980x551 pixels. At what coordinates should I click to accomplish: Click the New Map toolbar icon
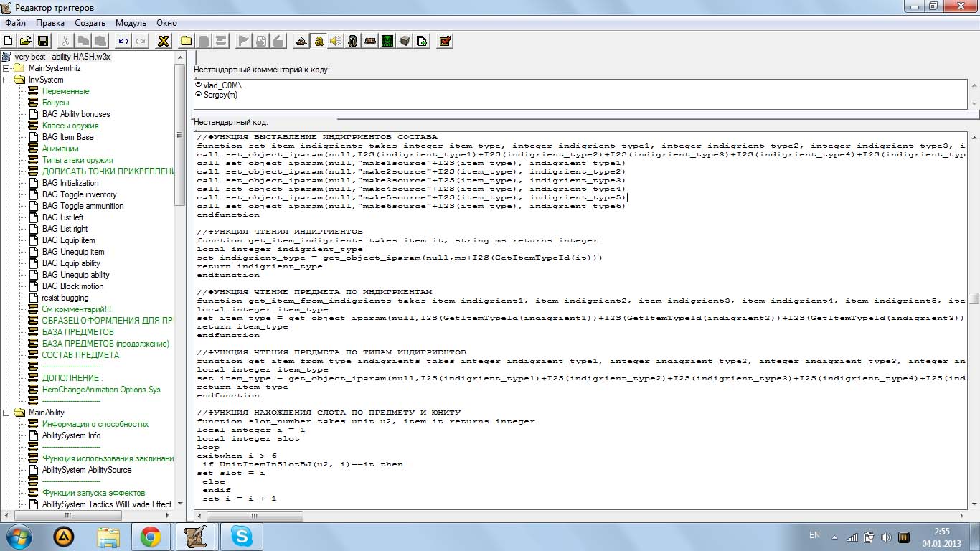point(9,41)
